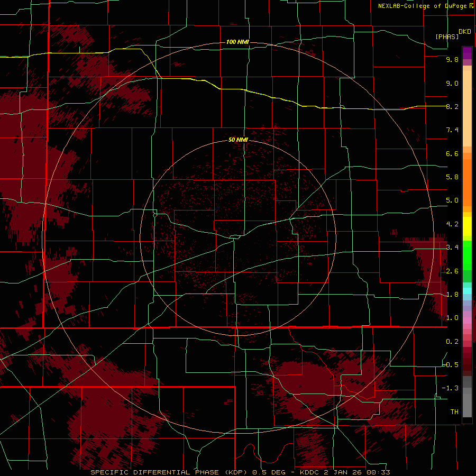Select the 7.4 value on the scale

tap(452, 130)
